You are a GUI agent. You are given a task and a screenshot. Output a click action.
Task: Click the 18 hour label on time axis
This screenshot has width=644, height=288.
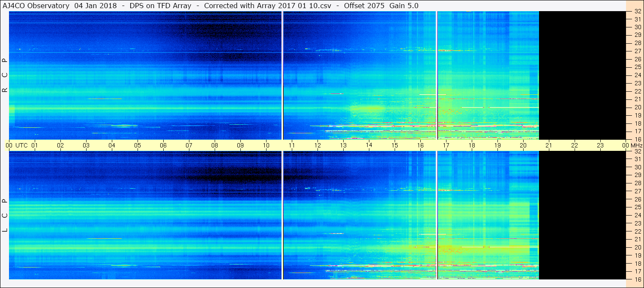(472, 145)
